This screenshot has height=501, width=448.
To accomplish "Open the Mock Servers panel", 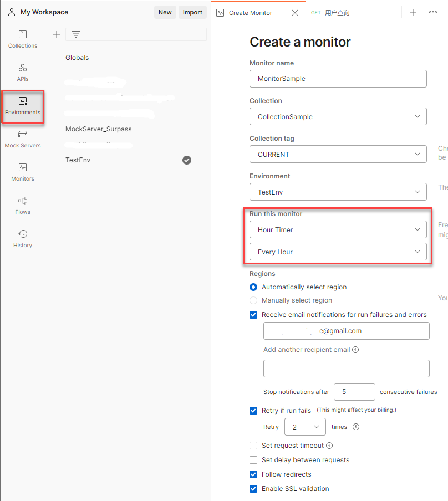I will [x=22, y=140].
